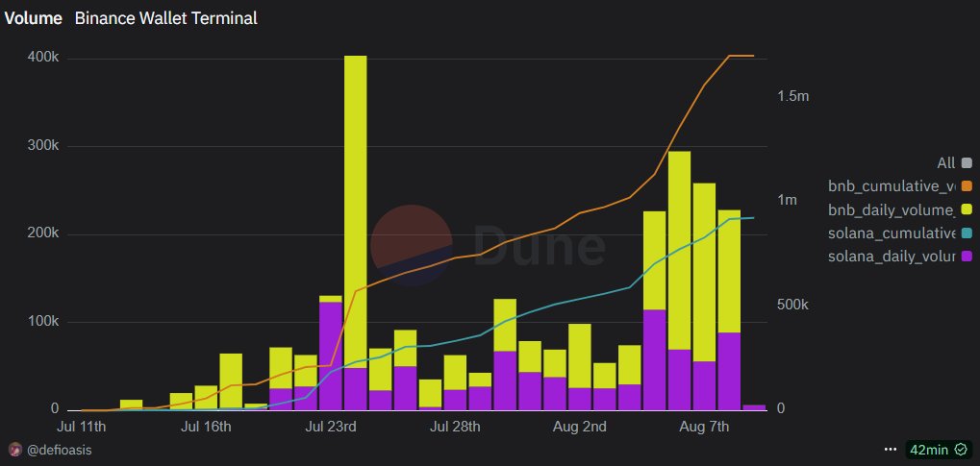Viewport: 980px width, 466px height.
Task: Toggle the bnb_cumulative legend series
Action: [900, 186]
